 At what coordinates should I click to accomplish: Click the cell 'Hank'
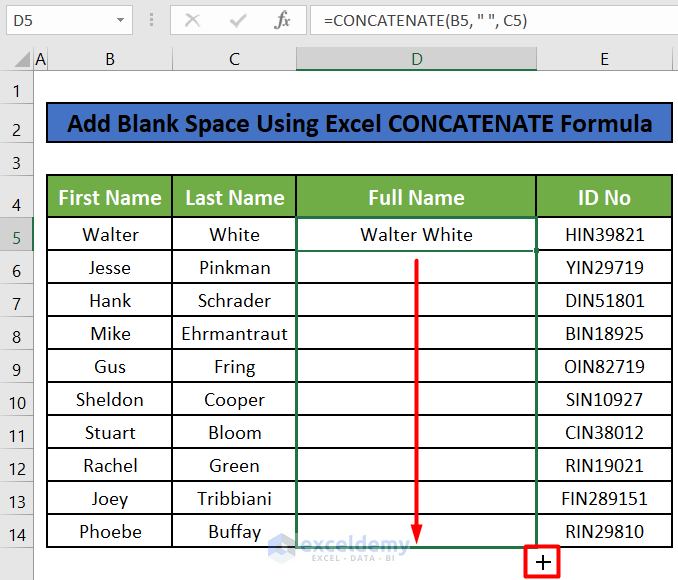click(110, 300)
